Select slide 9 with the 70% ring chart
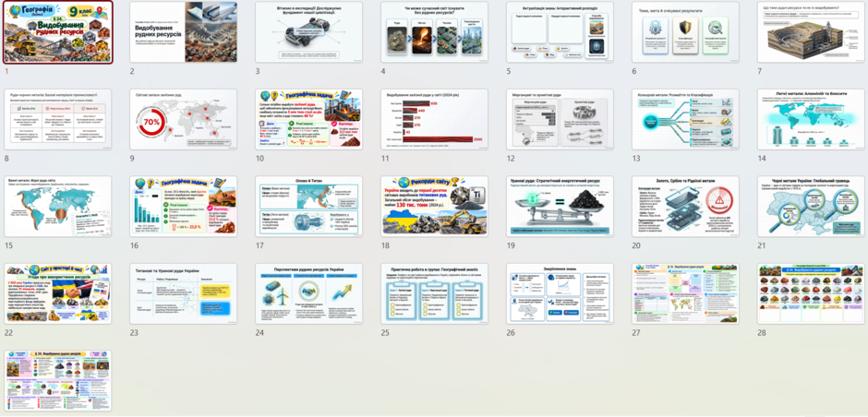This screenshot has width=868, height=417. pyautogui.click(x=184, y=119)
